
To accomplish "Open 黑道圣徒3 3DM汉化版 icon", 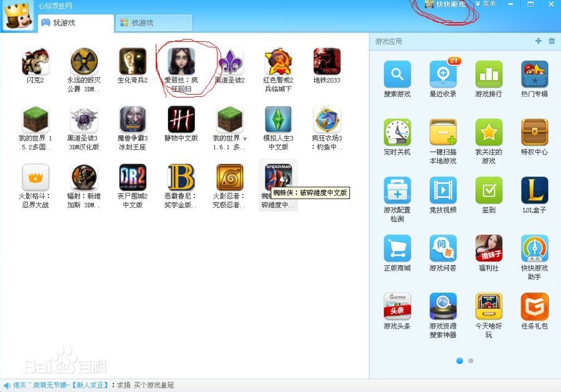I will [84, 120].
